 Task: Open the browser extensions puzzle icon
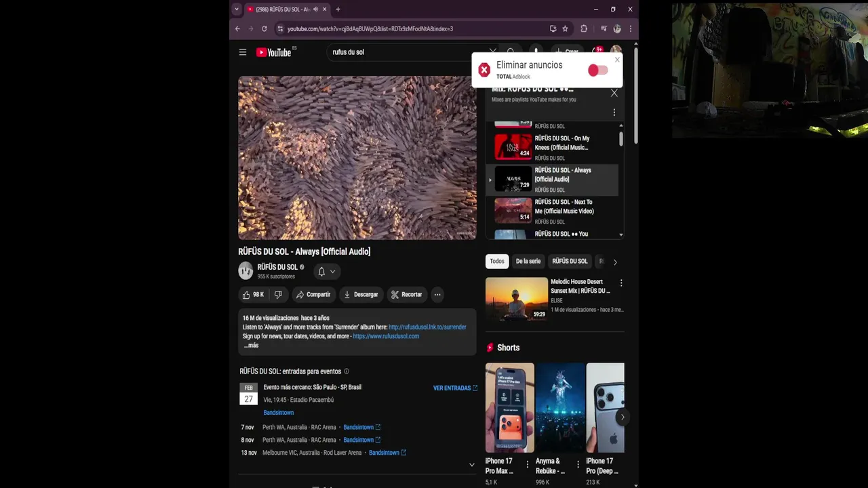[x=584, y=28]
